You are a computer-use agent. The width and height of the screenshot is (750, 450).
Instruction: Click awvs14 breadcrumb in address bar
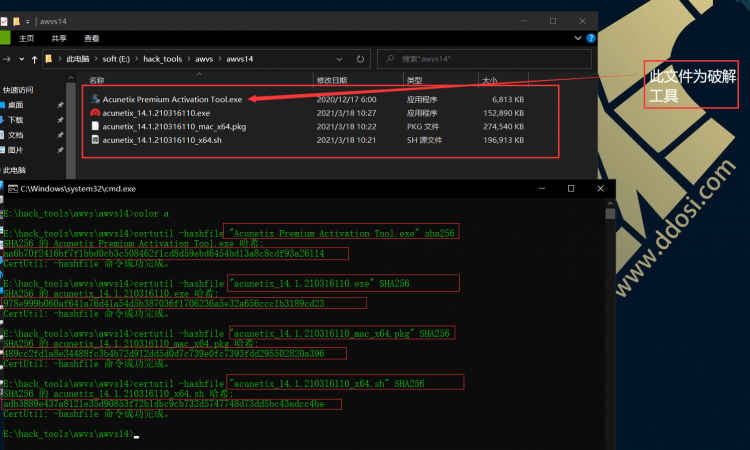240,59
